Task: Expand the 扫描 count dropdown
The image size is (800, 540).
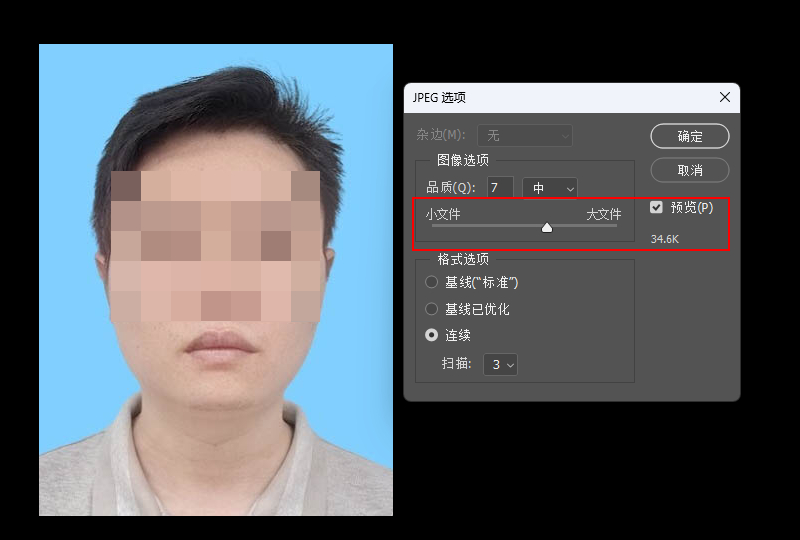Action: [x=500, y=365]
